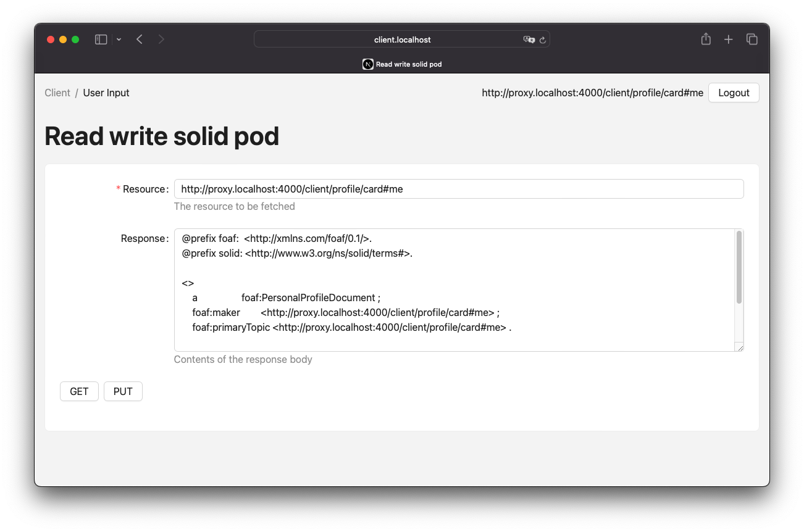Image resolution: width=804 pixels, height=532 pixels.
Task: Open the Share icon in toolbar
Action: [x=706, y=39]
